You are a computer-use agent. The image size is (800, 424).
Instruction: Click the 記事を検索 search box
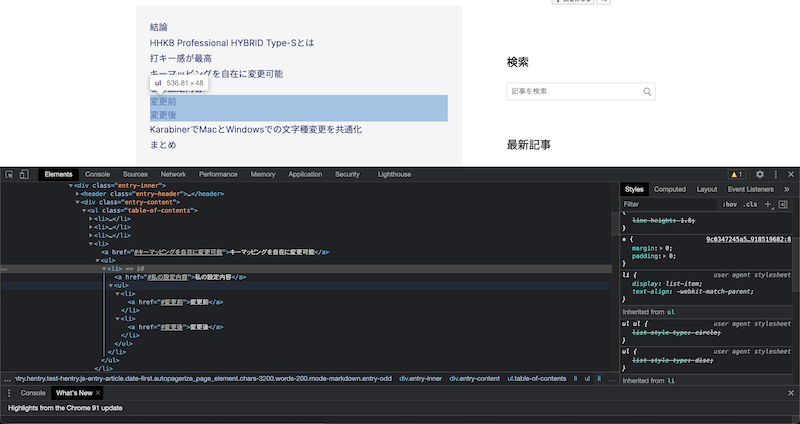click(x=581, y=92)
